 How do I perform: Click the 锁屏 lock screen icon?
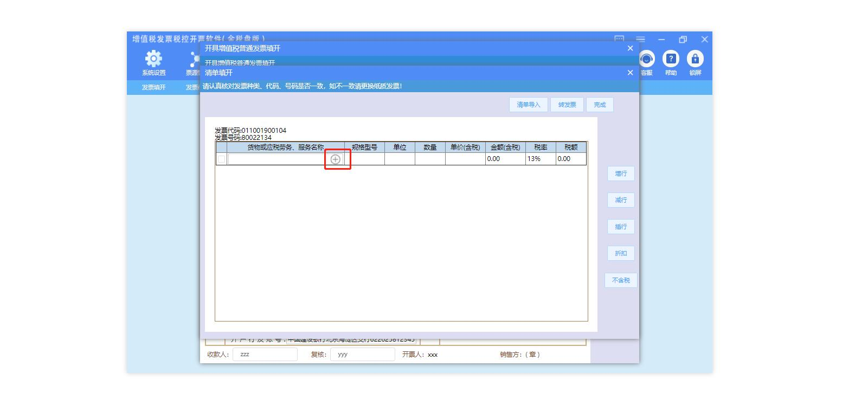[695, 59]
